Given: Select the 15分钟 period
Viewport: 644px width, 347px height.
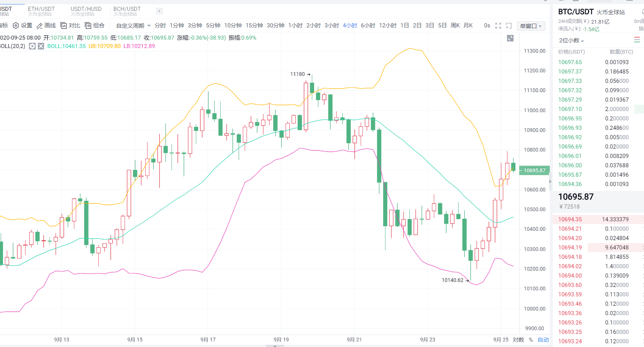Looking at the screenshot, I should (x=254, y=26).
